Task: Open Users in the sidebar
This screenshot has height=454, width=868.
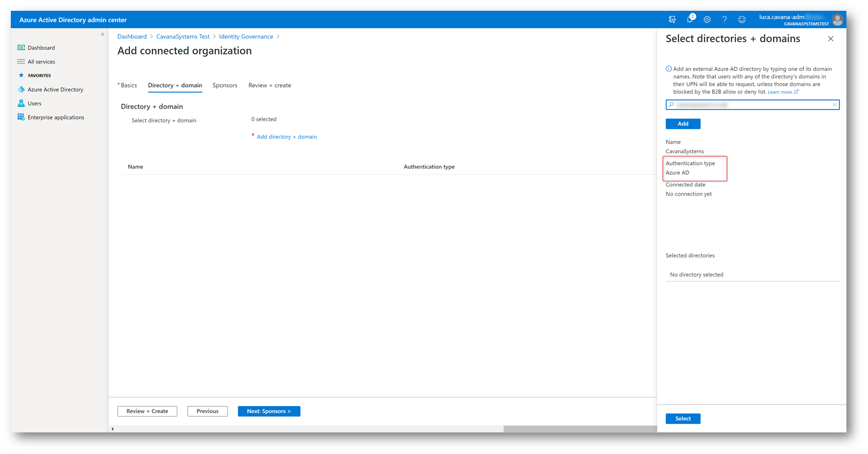Action: (x=34, y=103)
